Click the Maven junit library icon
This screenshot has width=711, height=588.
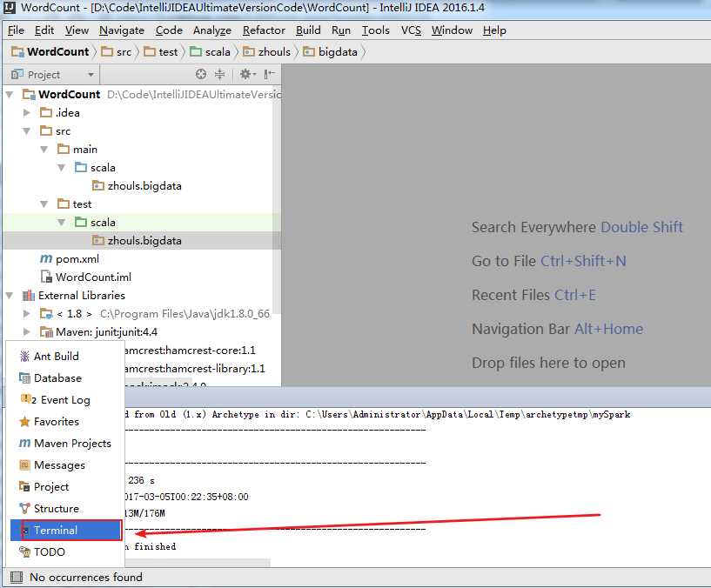click(46, 332)
